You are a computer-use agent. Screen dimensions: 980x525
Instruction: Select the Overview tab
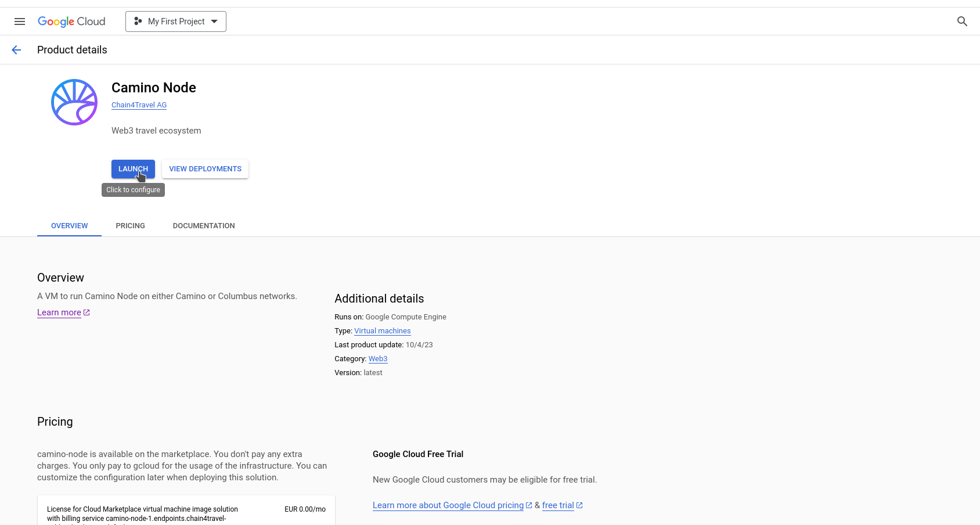click(69, 226)
